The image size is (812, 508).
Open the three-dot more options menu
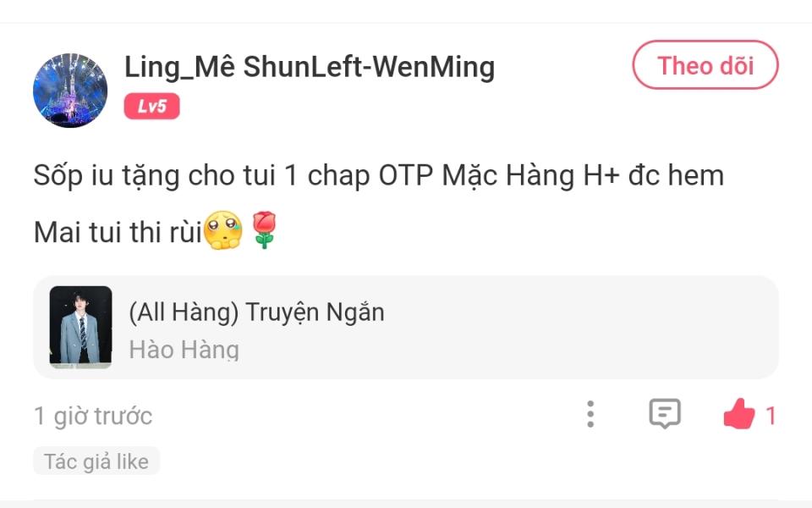click(x=590, y=414)
